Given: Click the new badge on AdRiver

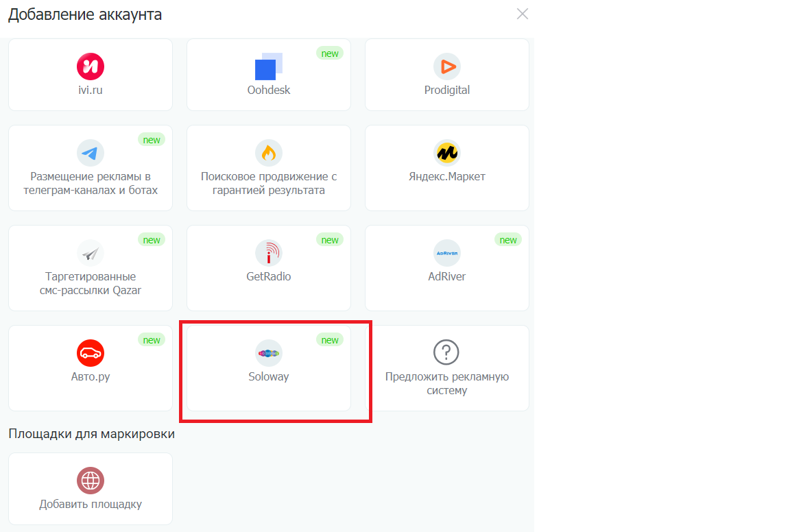Looking at the screenshot, I should pyautogui.click(x=508, y=240).
